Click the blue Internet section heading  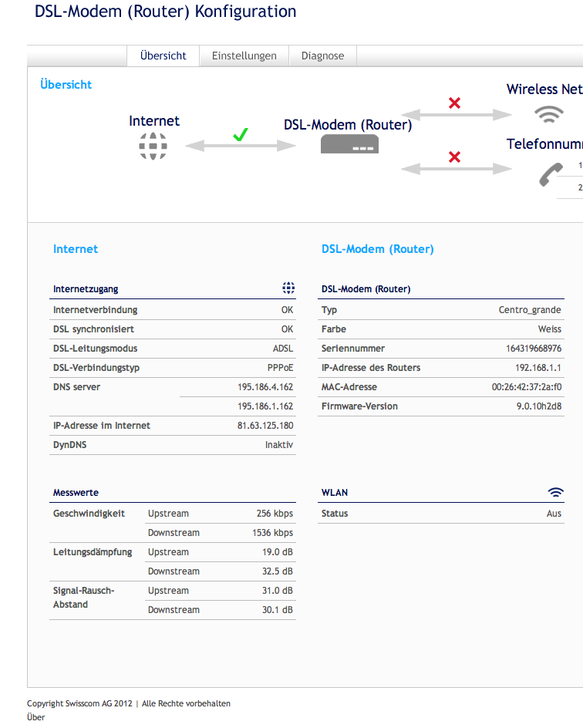tap(76, 249)
